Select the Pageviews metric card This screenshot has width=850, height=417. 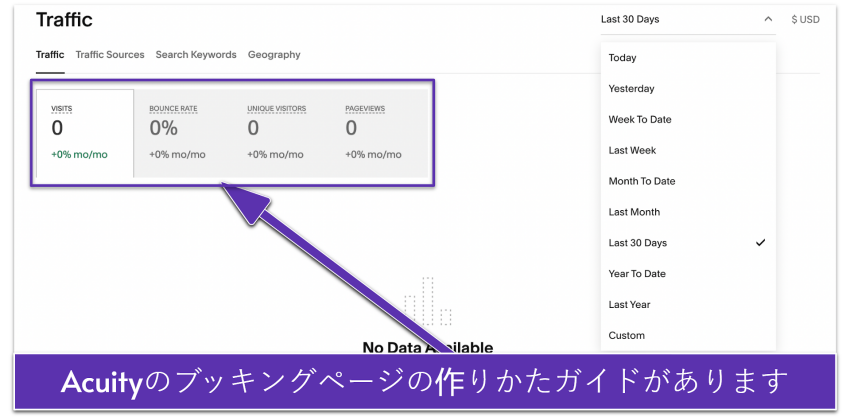tap(379, 133)
